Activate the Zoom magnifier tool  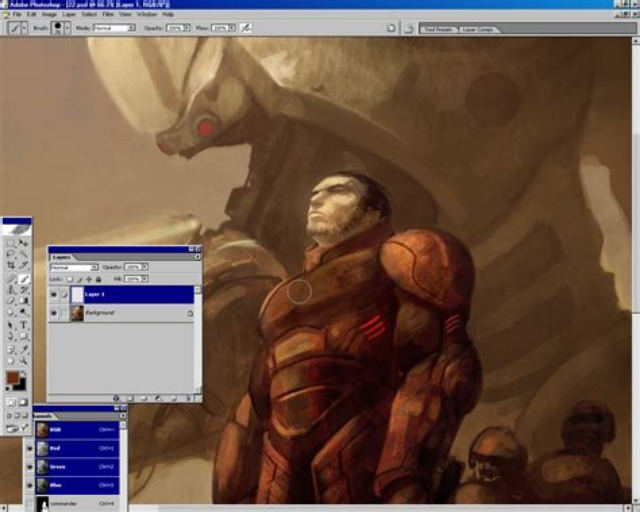pos(23,361)
